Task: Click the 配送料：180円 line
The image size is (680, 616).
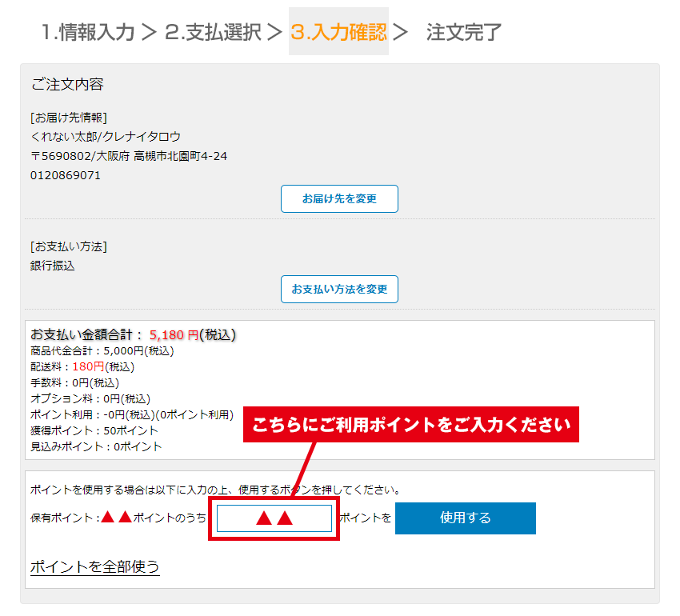Action: coord(82,367)
